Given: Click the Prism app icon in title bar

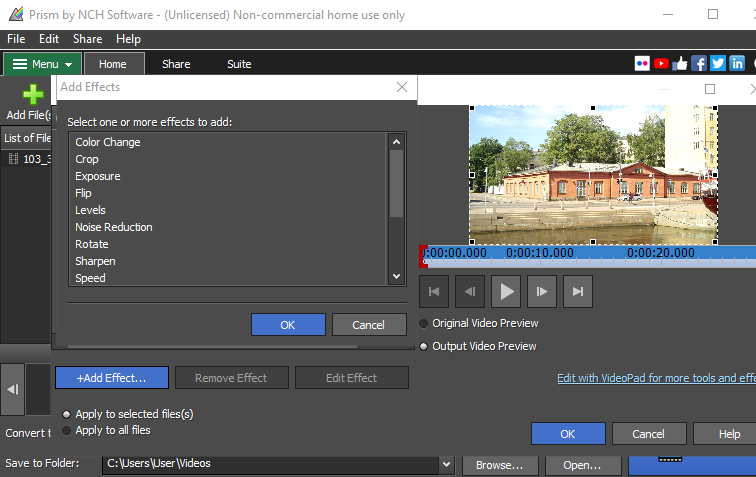Looking at the screenshot, I should 16,14.
